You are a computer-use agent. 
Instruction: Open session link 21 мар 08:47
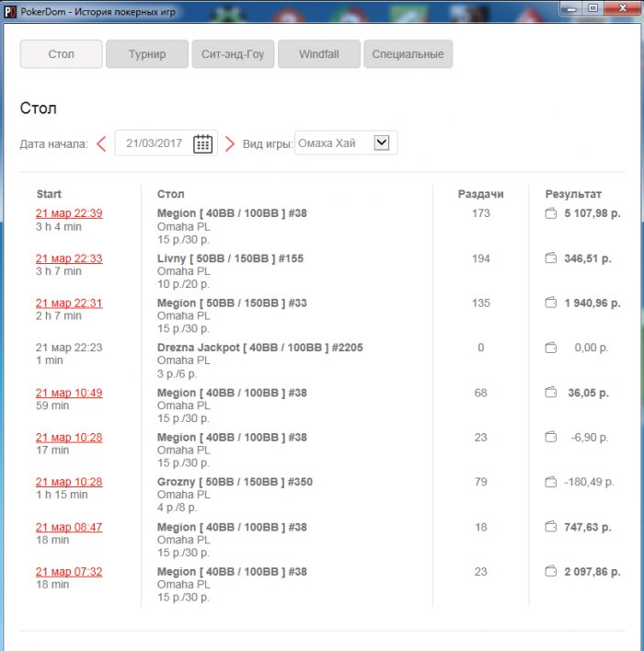69,527
